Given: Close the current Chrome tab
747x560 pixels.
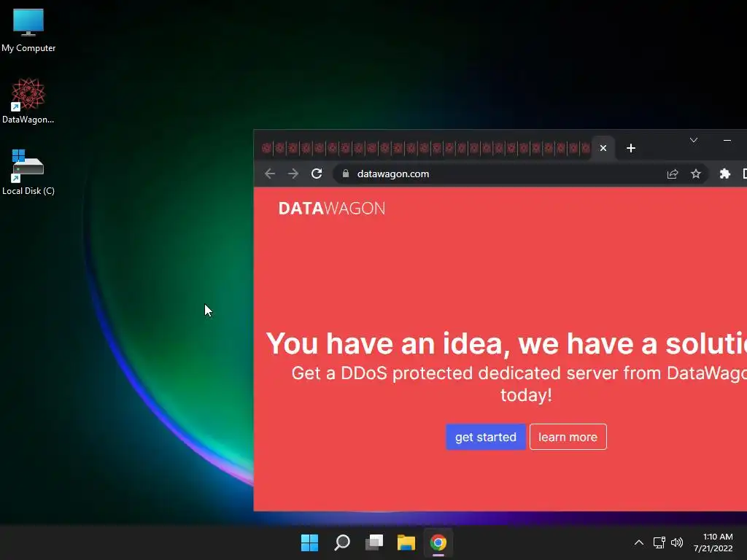Looking at the screenshot, I should click(603, 148).
